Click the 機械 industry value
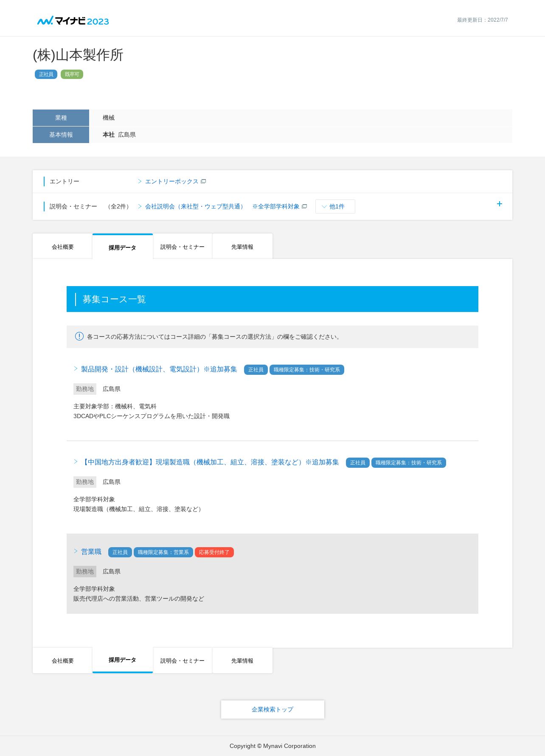 coord(109,118)
